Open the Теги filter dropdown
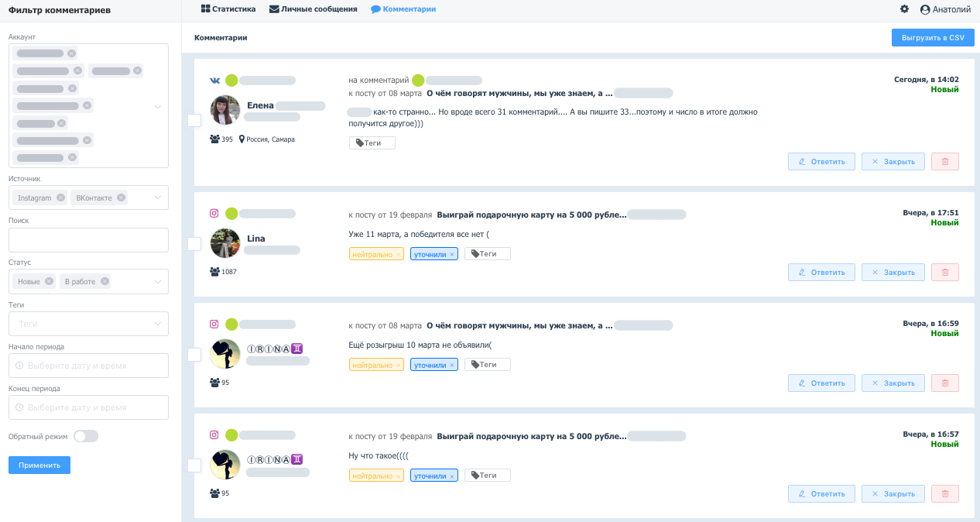 [88, 324]
